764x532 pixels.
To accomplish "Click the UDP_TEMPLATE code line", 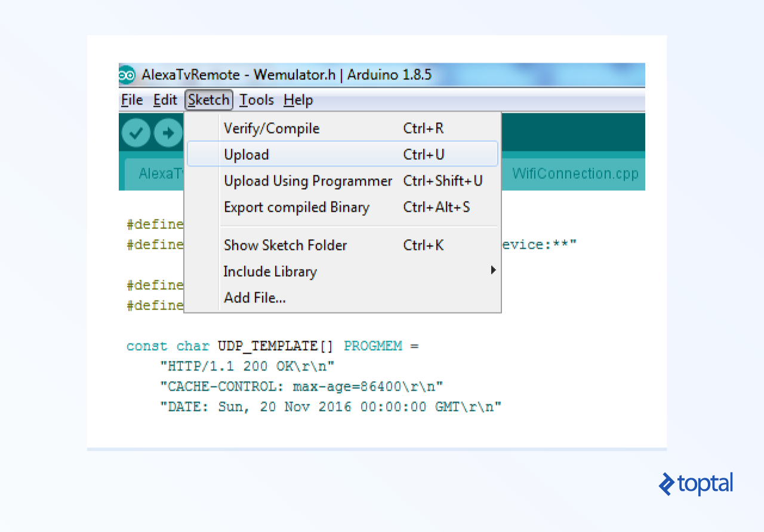I will click(x=272, y=345).
